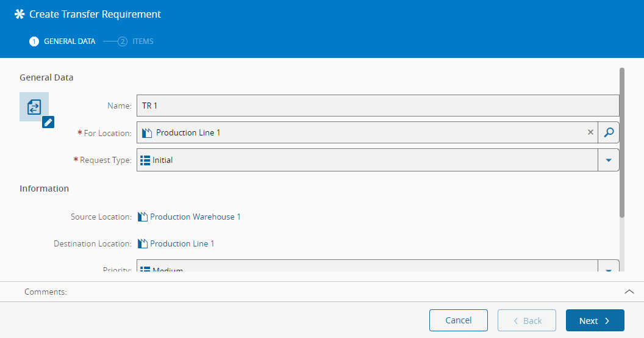The width and height of the screenshot is (644, 338).
Task: Click the transfer requirement entity image icon
Action: pyautogui.click(x=34, y=107)
